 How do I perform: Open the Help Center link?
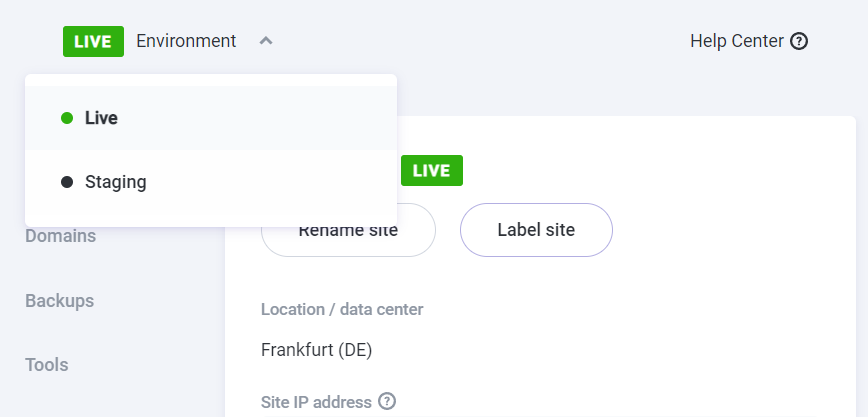(x=737, y=41)
